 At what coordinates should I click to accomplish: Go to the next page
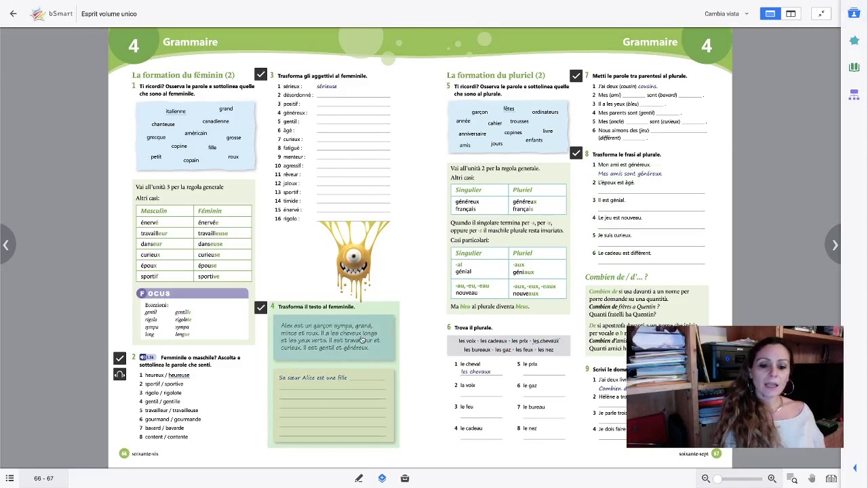(835, 245)
